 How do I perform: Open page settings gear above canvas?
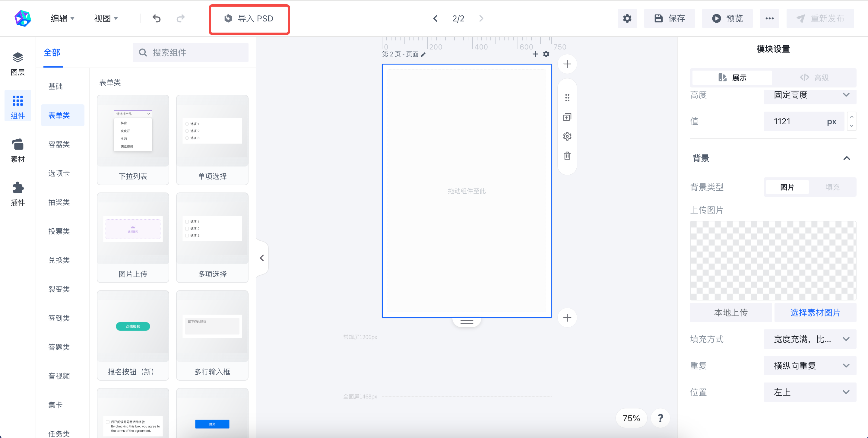coord(546,54)
